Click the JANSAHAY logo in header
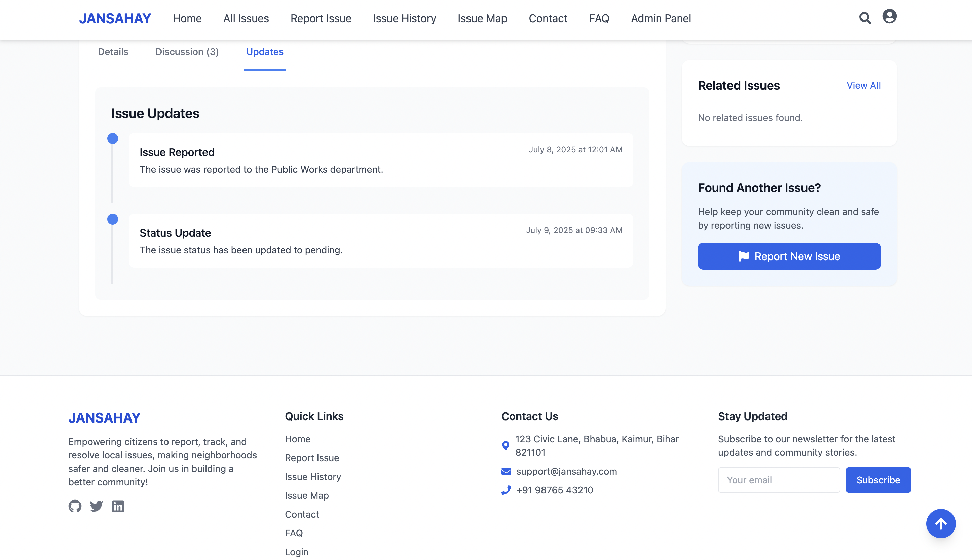Viewport: 972px width, 560px height. tap(115, 18)
